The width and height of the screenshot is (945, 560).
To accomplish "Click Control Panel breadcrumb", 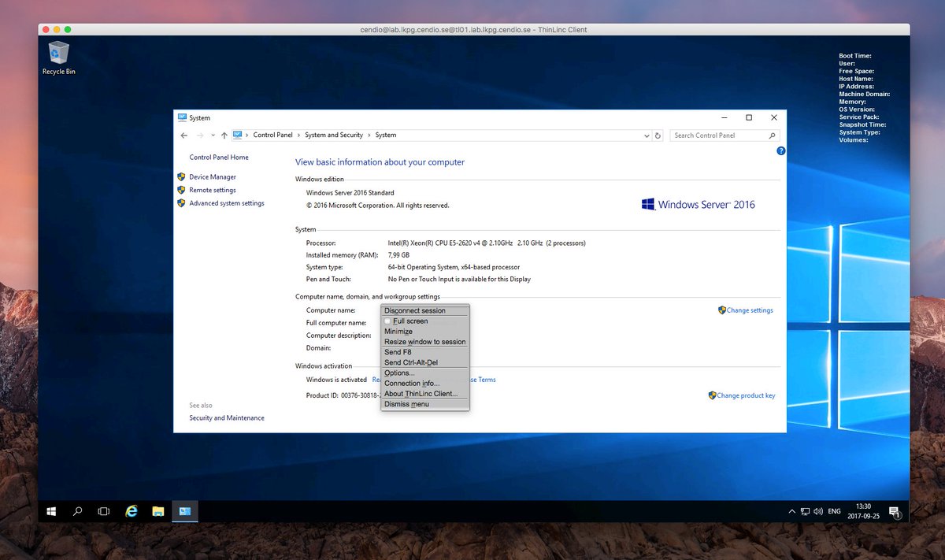I will click(x=272, y=135).
